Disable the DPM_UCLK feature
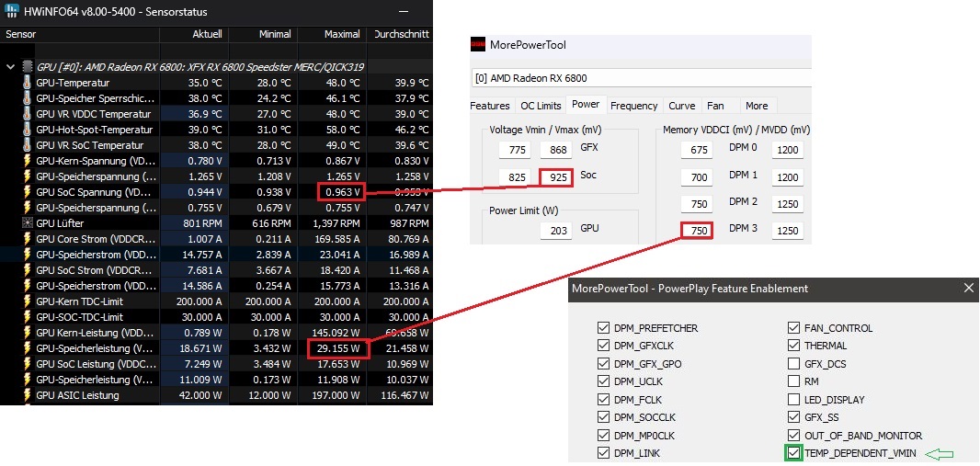The height and width of the screenshot is (466, 980). tap(603, 381)
